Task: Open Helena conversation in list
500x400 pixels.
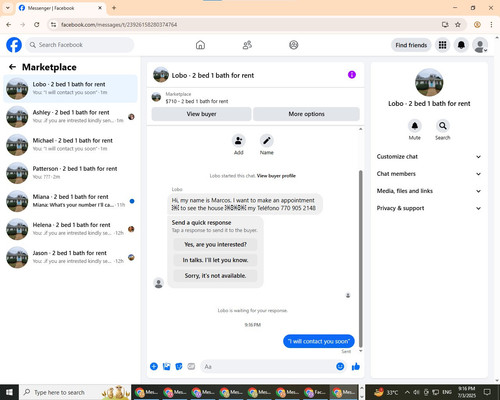Action: 70,229
